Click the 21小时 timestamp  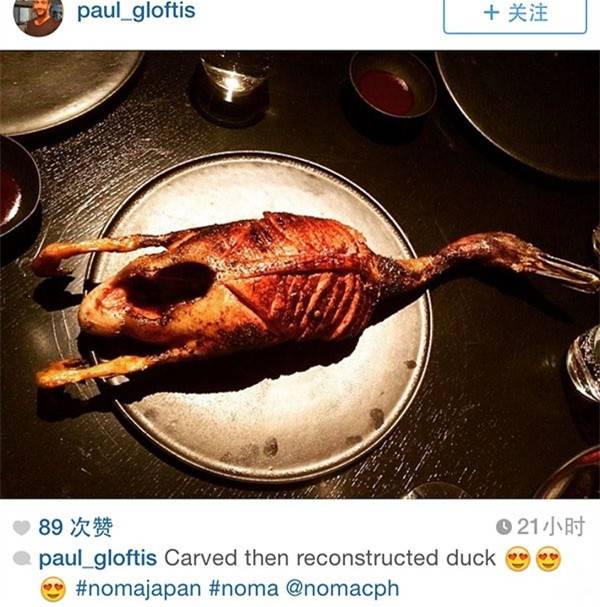click(551, 527)
